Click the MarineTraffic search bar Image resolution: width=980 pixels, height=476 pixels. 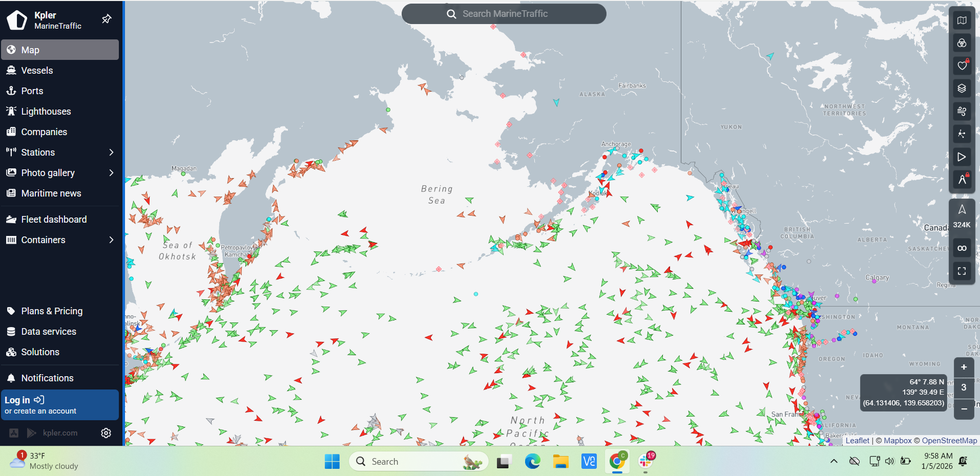click(504, 13)
